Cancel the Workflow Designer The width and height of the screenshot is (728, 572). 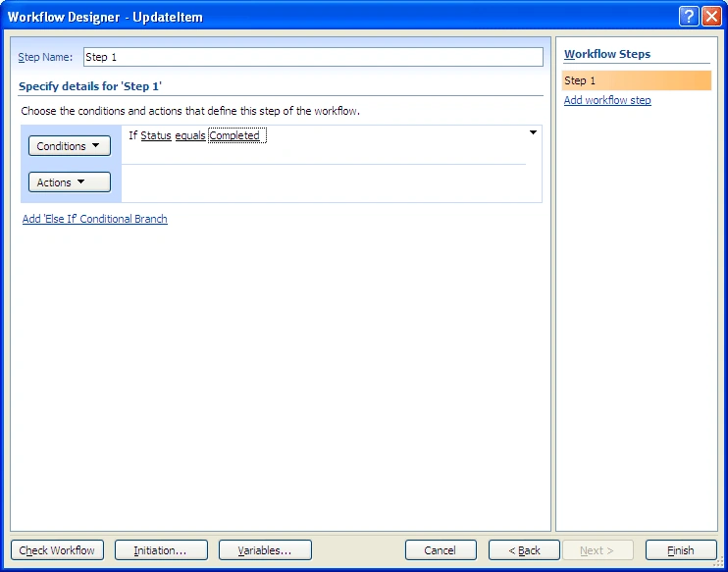point(441,550)
